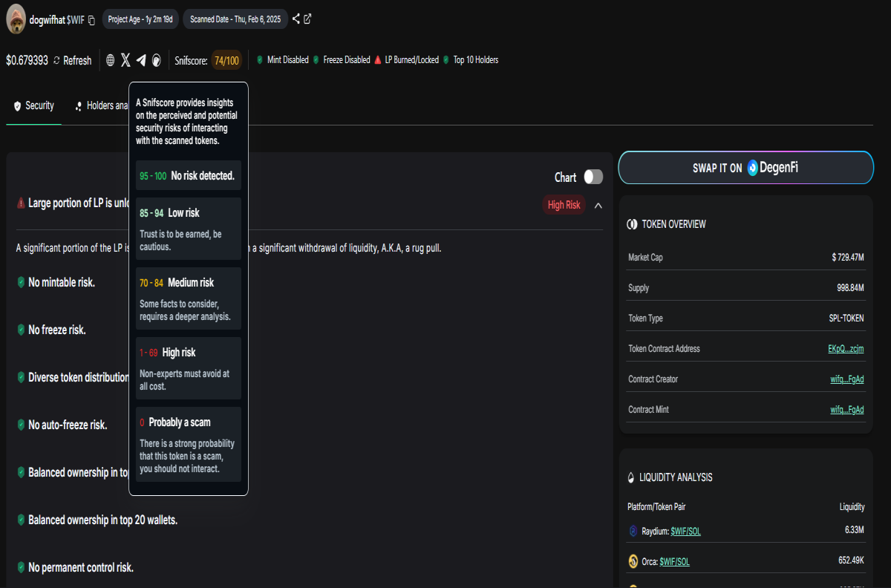Click the Freeze Disabled shield icon
Screen dimensions: 891x588
(x=316, y=60)
